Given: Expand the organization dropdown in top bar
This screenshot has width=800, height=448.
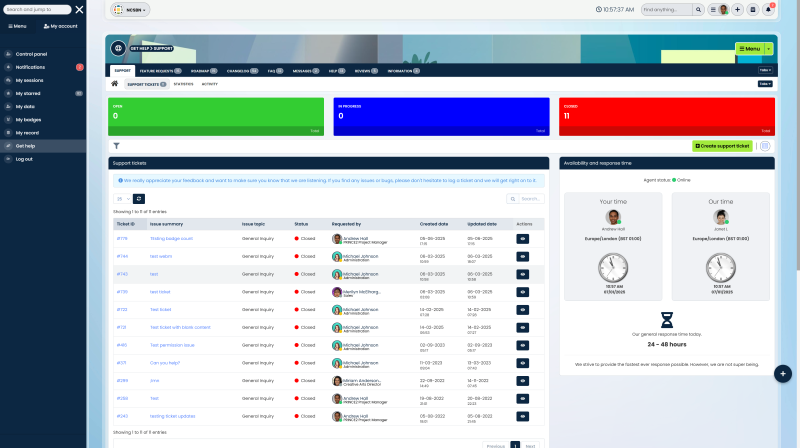Looking at the screenshot, I should [x=131, y=10].
